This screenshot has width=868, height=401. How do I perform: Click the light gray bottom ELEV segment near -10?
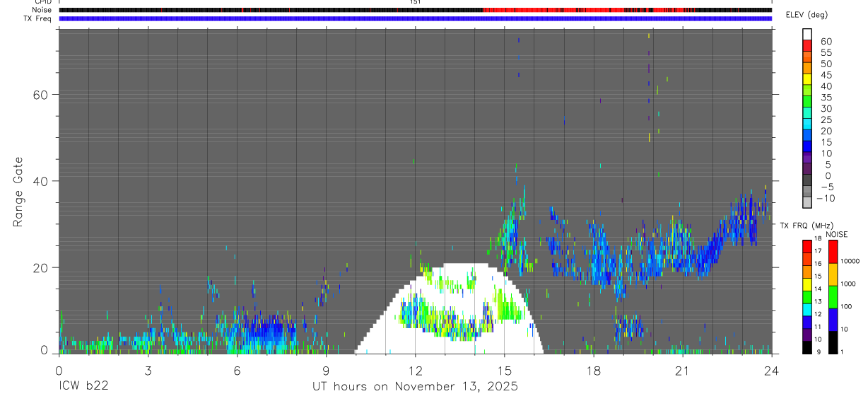coord(807,203)
